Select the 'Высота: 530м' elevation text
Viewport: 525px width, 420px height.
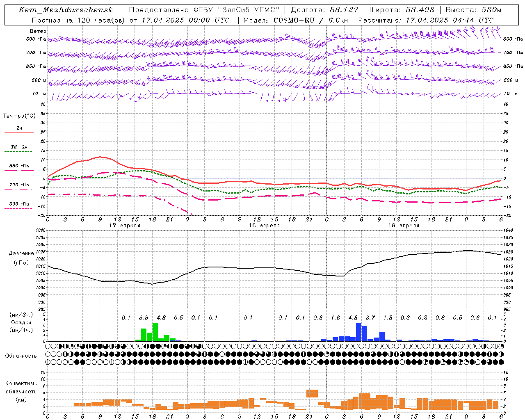click(473, 10)
